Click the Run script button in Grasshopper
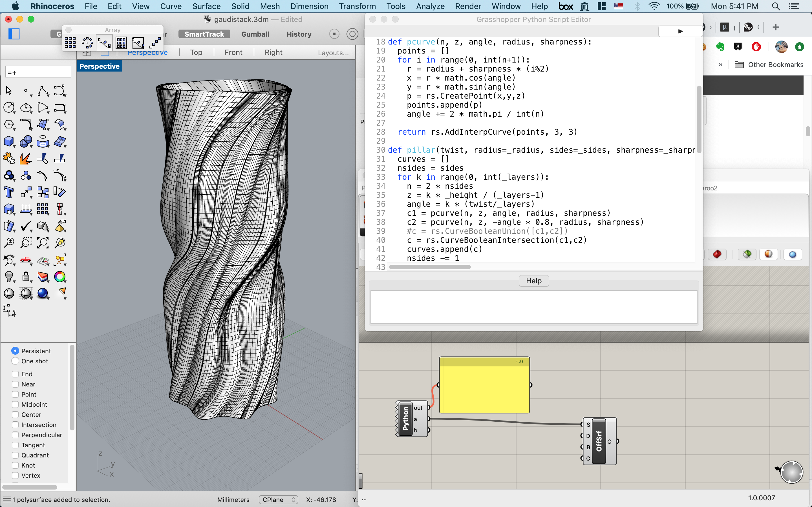The height and width of the screenshot is (507, 812). (x=679, y=31)
